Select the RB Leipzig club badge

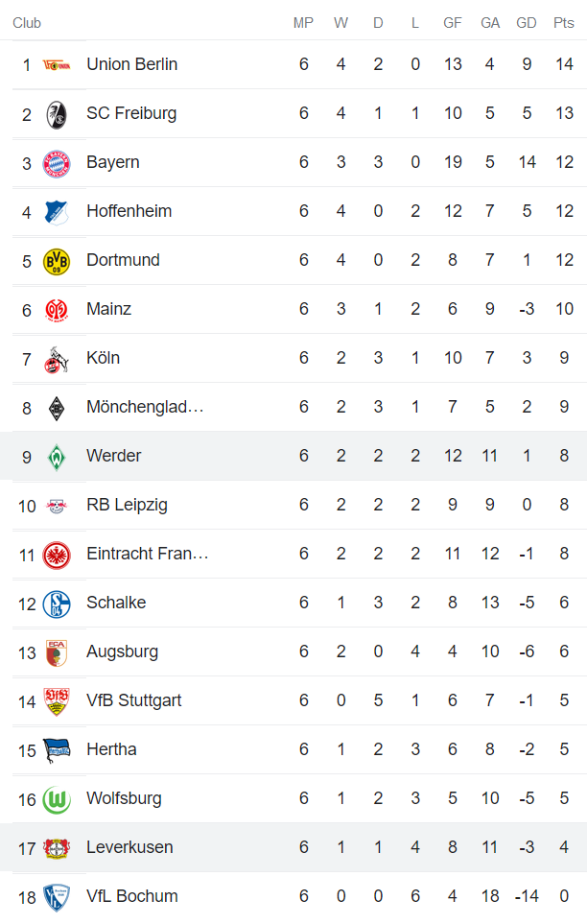point(56,504)
